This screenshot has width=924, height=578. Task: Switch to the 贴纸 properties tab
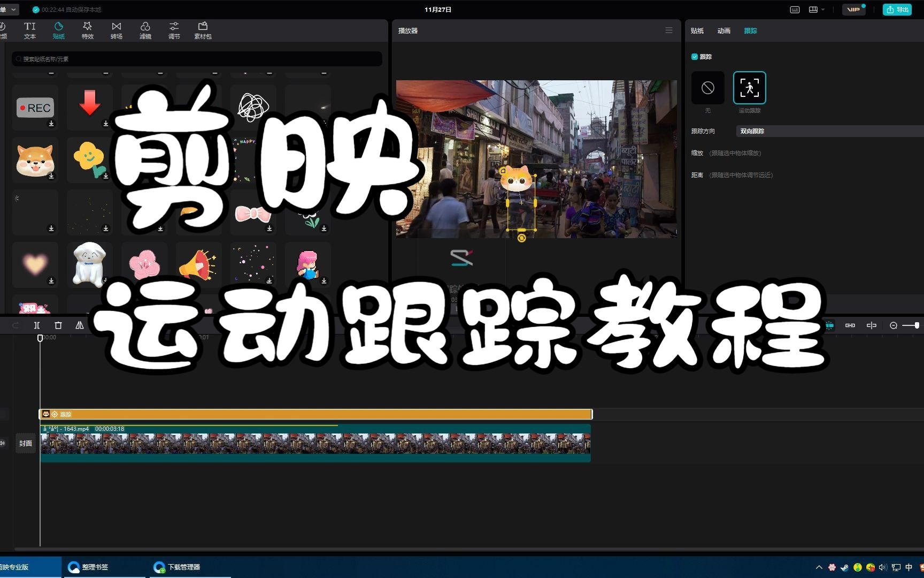tap(697, 31)
